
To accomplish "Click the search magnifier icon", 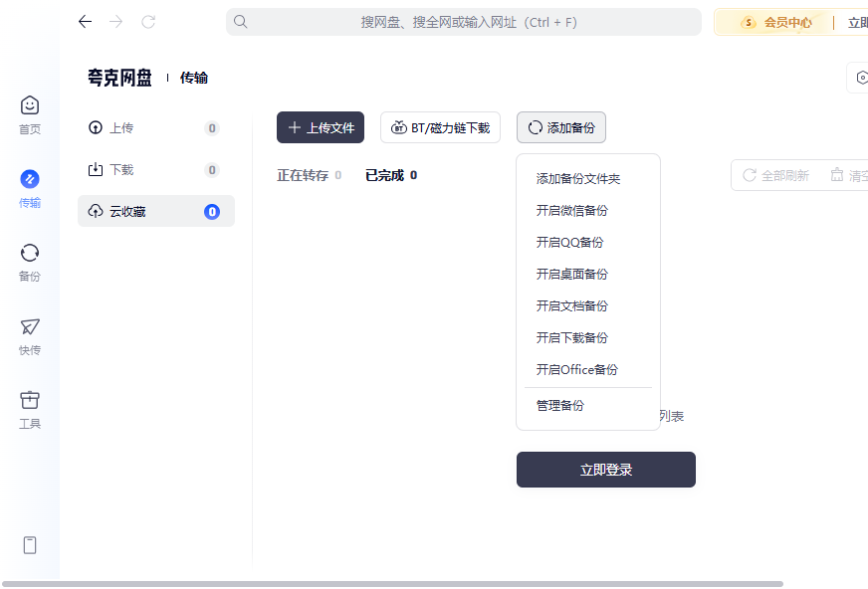I will pos(240,22).
